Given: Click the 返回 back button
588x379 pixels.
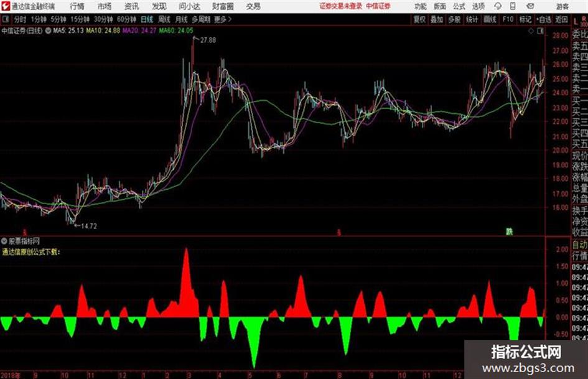Looking at the screenshot, I should (561, 19).
